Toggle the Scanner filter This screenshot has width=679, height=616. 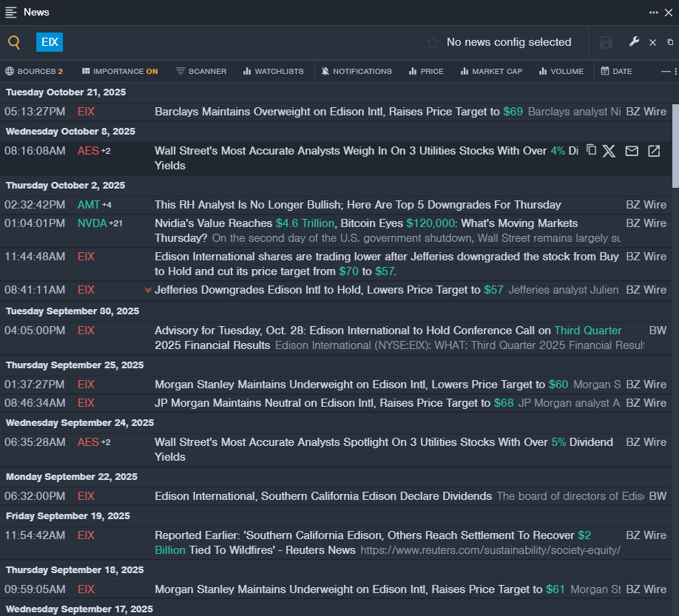pyautogui.click(x=201, y=72)
